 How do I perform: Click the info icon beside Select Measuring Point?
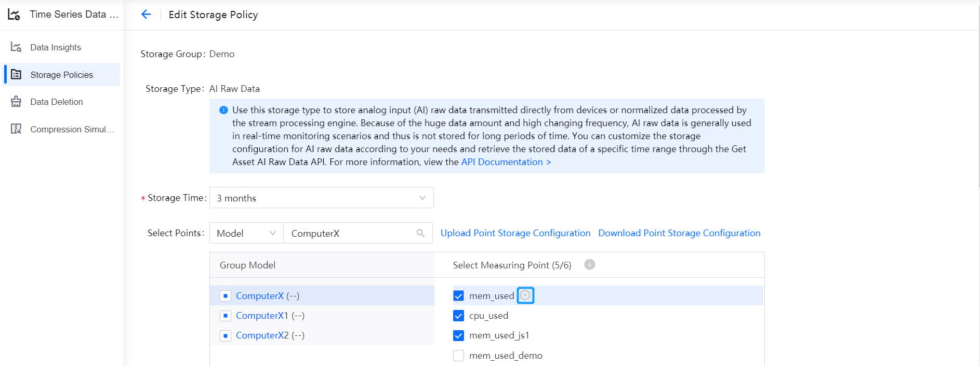[589, 264]
